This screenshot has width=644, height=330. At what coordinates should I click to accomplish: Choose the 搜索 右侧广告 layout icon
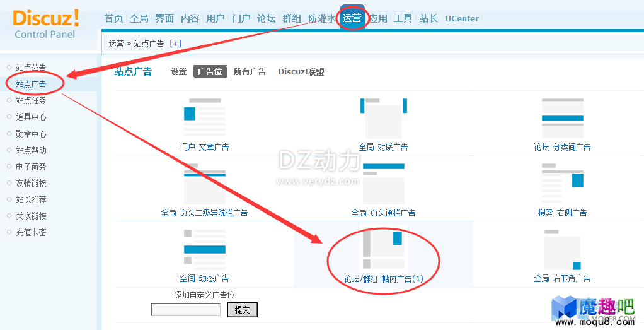562,184
